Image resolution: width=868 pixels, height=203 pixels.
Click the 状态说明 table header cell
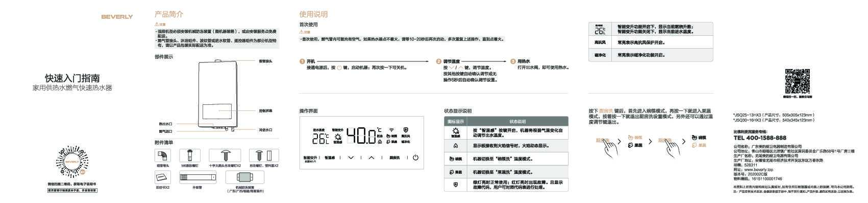(x=517, y=122)
